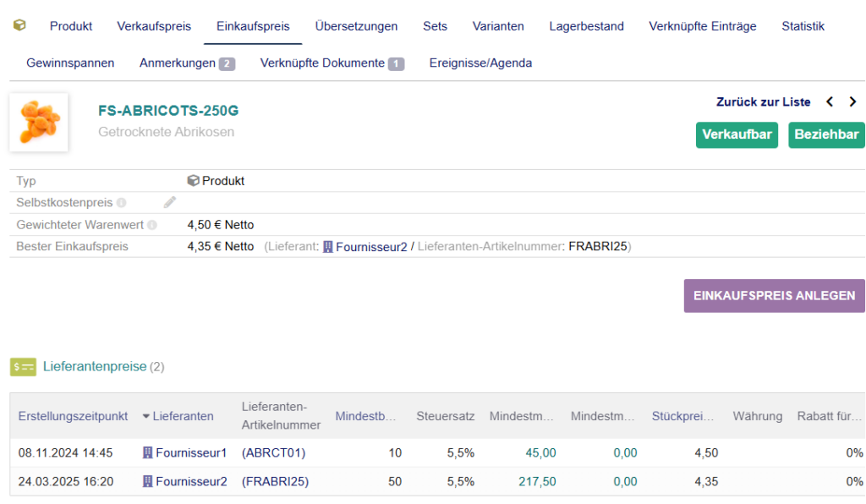Go to next record with right chevron
866x504 pixels.
tap(852, 102)
